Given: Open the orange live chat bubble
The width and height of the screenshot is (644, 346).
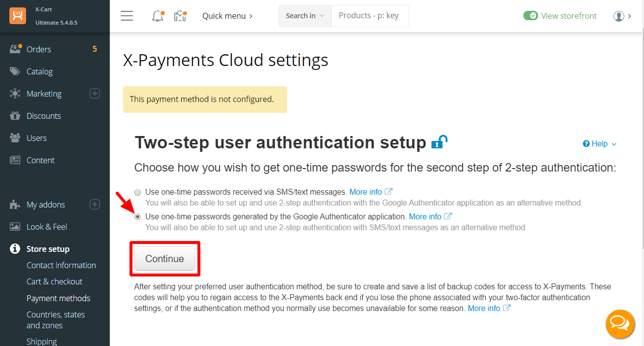Looking at the screenshot, I should click(620, 324).
